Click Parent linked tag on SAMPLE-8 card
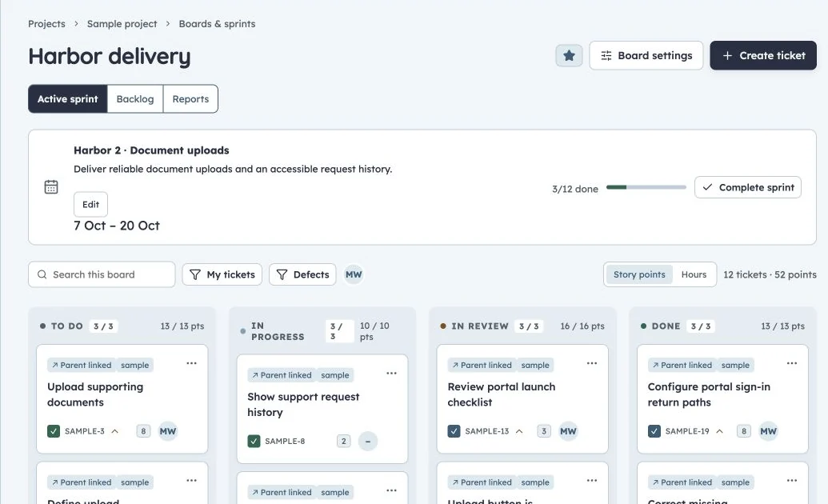 [282, 375]
